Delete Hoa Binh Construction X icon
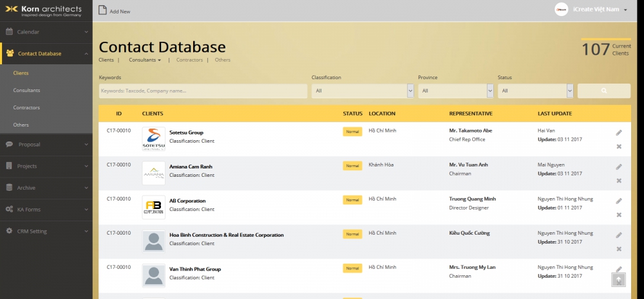Screen dimensions: 644x299 pyautogui.click(x=619, y=249)
